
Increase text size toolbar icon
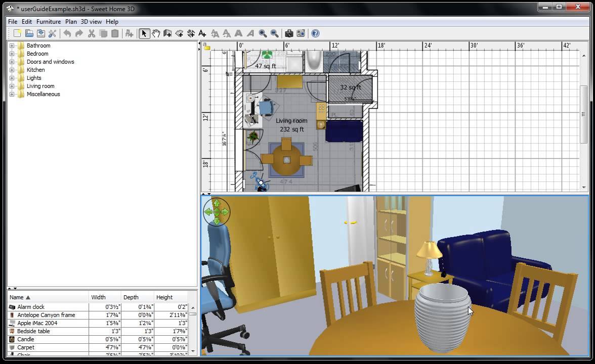[x=215, y=33]
